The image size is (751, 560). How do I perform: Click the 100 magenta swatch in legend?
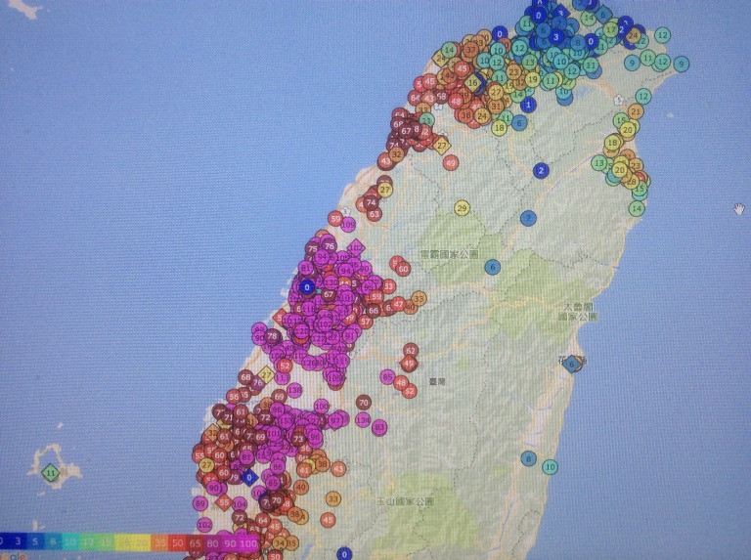(x=247, y=541)
